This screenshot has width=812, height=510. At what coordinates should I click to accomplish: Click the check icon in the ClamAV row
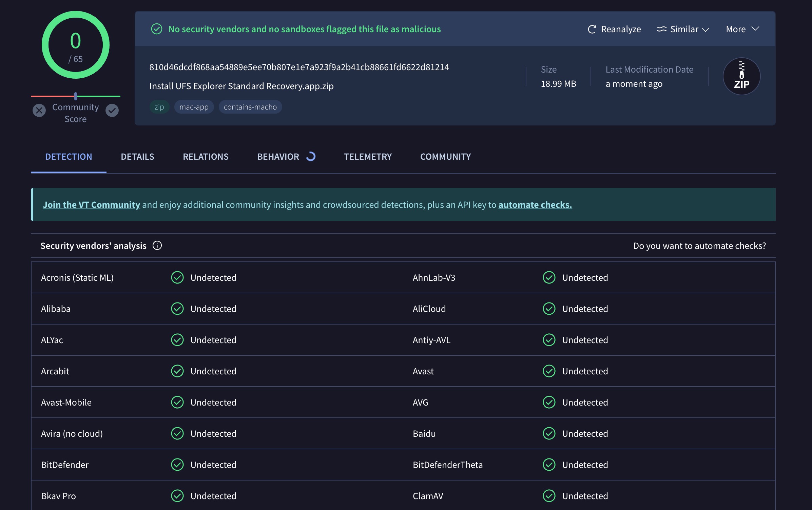pyautogui.click(x=549, y=496)
